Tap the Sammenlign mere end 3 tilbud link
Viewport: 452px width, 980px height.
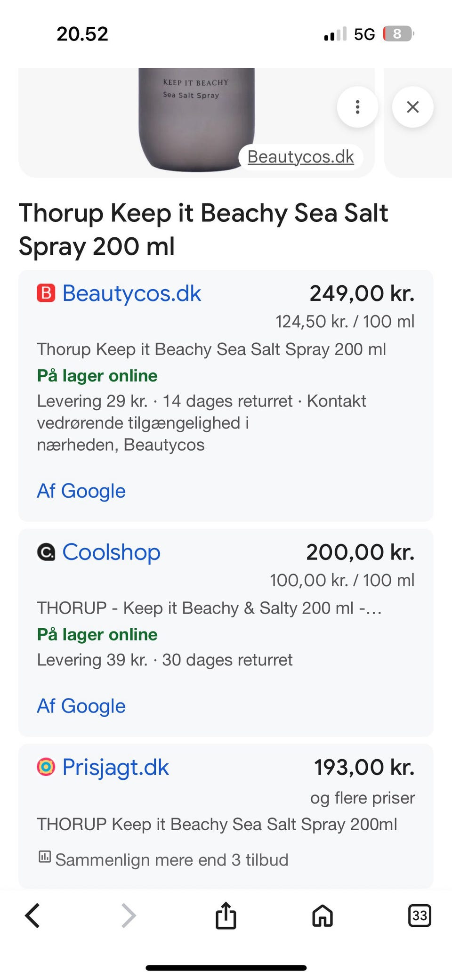click(x=171, y=860)
